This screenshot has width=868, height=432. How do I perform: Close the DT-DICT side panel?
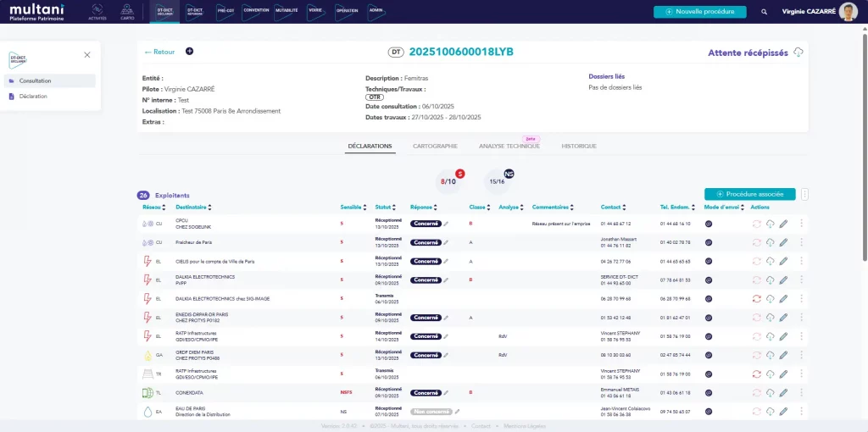[87, 54]
